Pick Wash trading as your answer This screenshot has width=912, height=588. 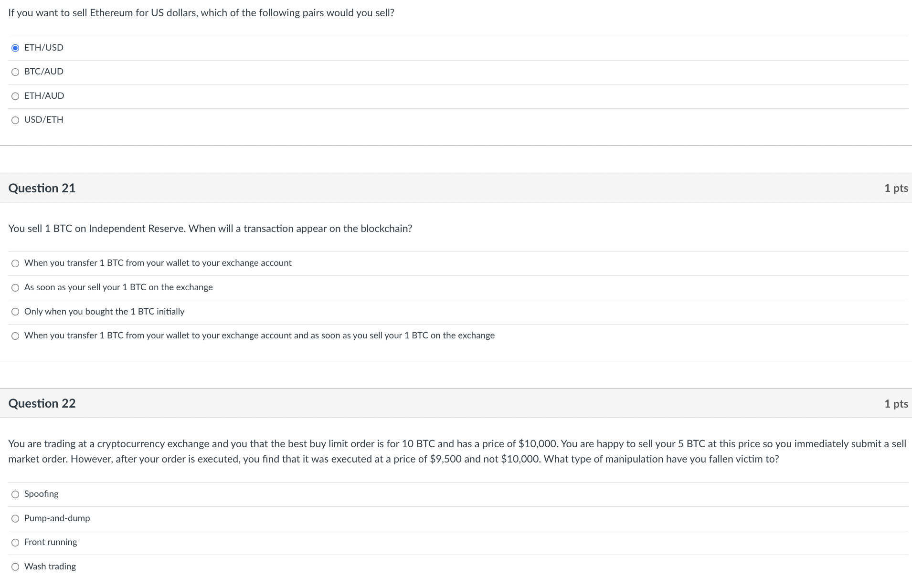pos(15,567)
